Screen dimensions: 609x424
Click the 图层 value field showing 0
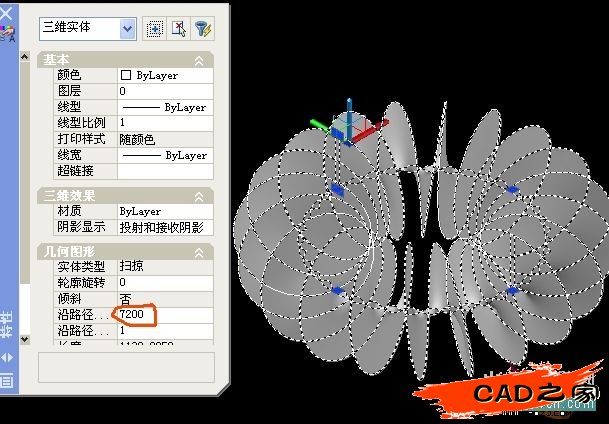point(165,91)
